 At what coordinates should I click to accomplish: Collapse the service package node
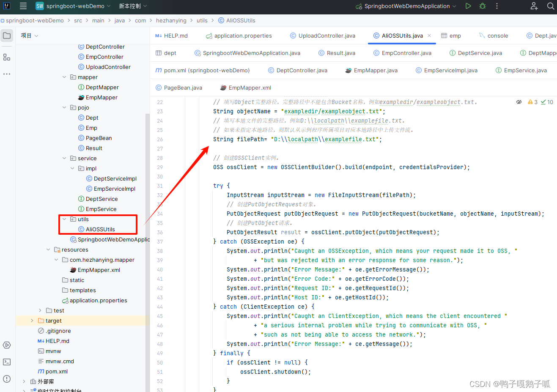tap(64, 158)
